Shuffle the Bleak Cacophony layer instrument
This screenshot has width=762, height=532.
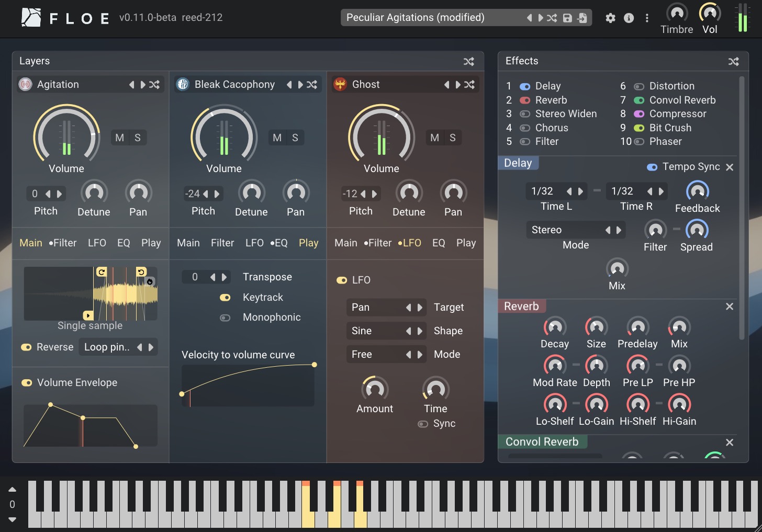coord(312,84)
